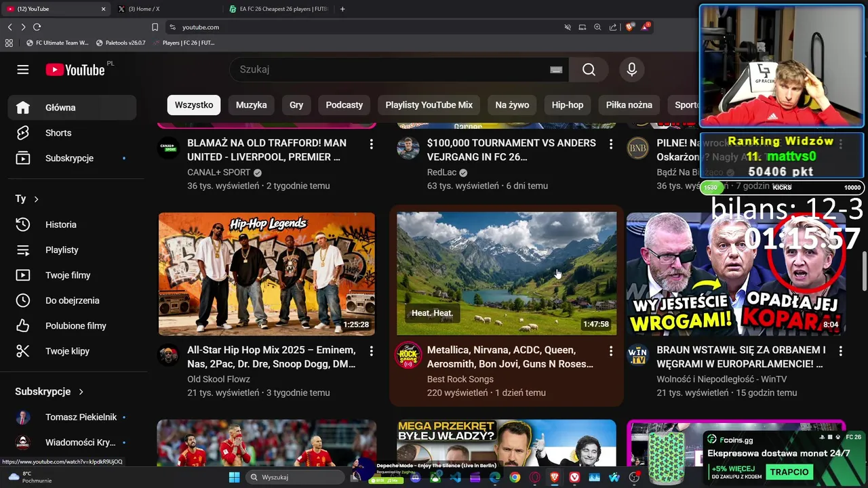This screenshot has width=868, height=488.
Task: Open options menu for All-Star Hip Hop Mix video
Action: (371, 351)
